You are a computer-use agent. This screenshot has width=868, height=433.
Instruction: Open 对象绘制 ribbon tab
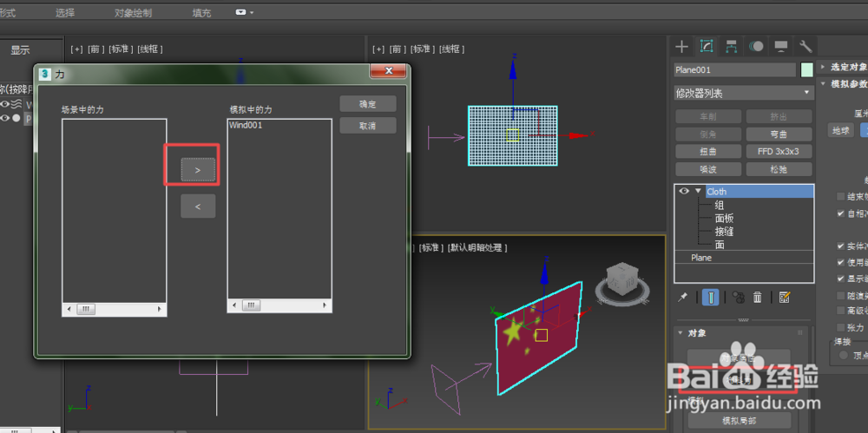133,13
